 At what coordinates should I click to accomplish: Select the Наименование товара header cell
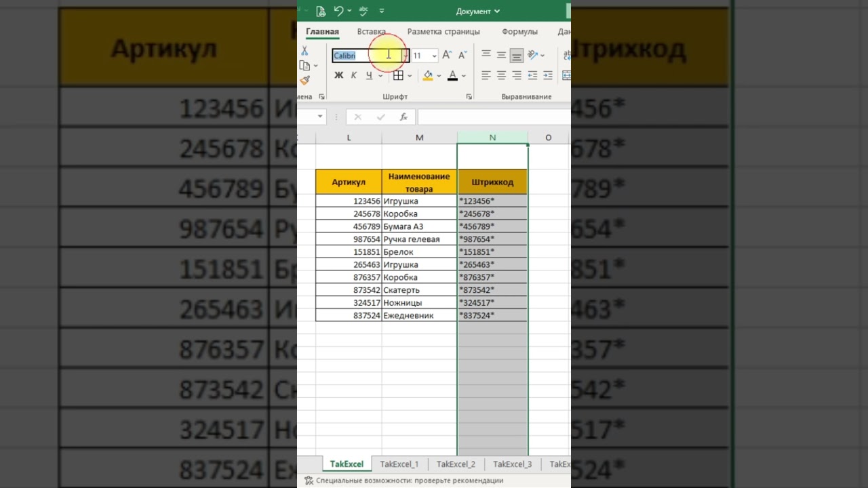(419, 182)
